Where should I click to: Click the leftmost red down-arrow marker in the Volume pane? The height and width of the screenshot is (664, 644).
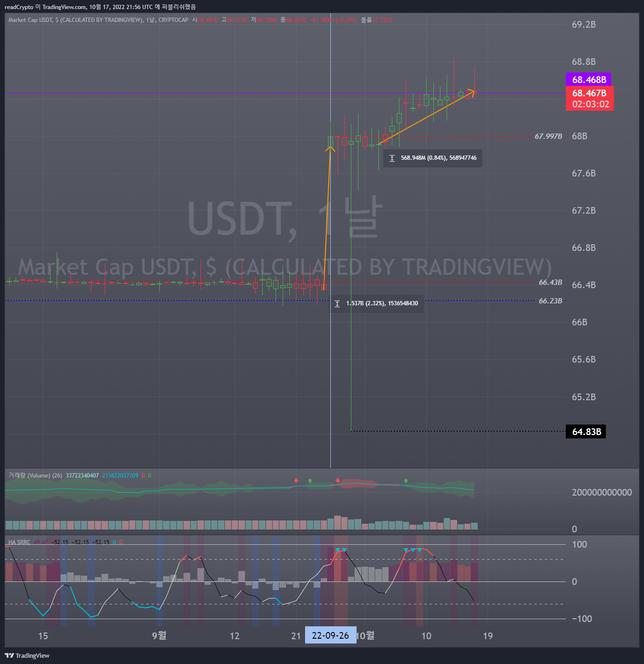coord(296,480)
